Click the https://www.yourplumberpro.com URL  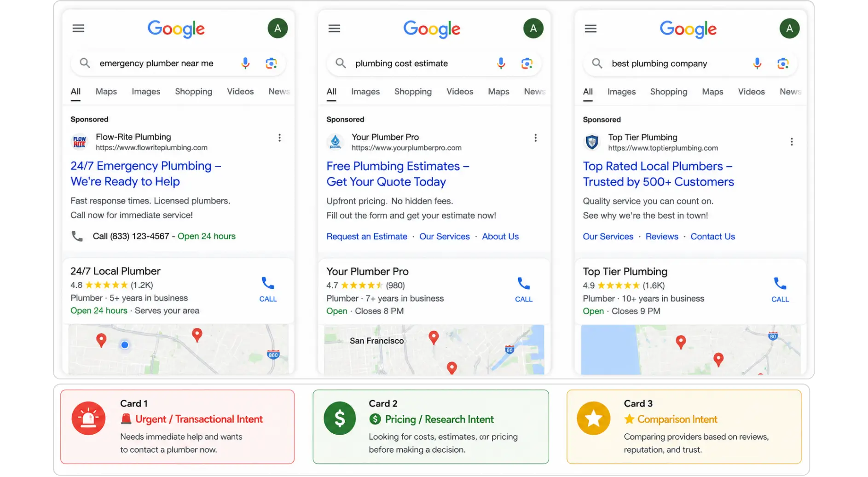[406, 148]
